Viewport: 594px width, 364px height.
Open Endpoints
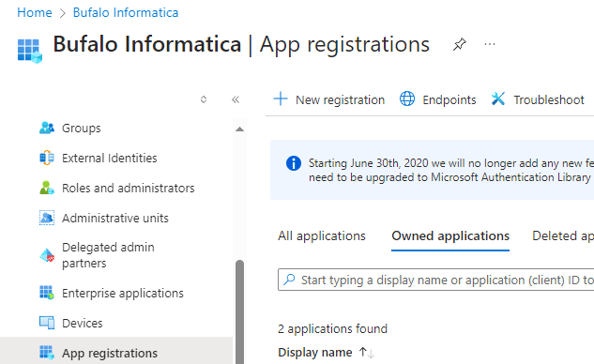click(x=438, y=99)
